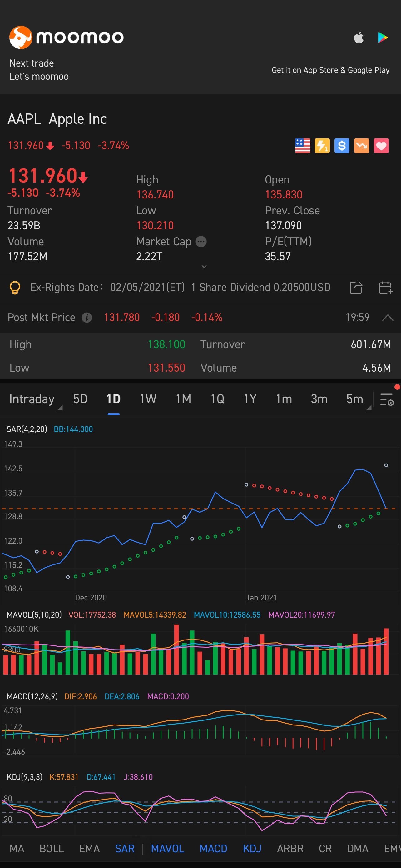This screenshot has height=868, width=401.
Task: Open the Apple App Store icon
Action: point(359,37)
